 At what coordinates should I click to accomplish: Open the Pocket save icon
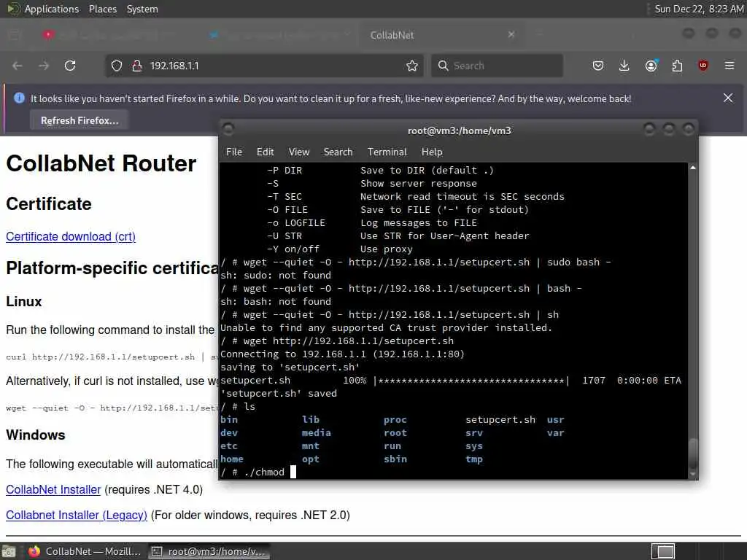(598, 66)
